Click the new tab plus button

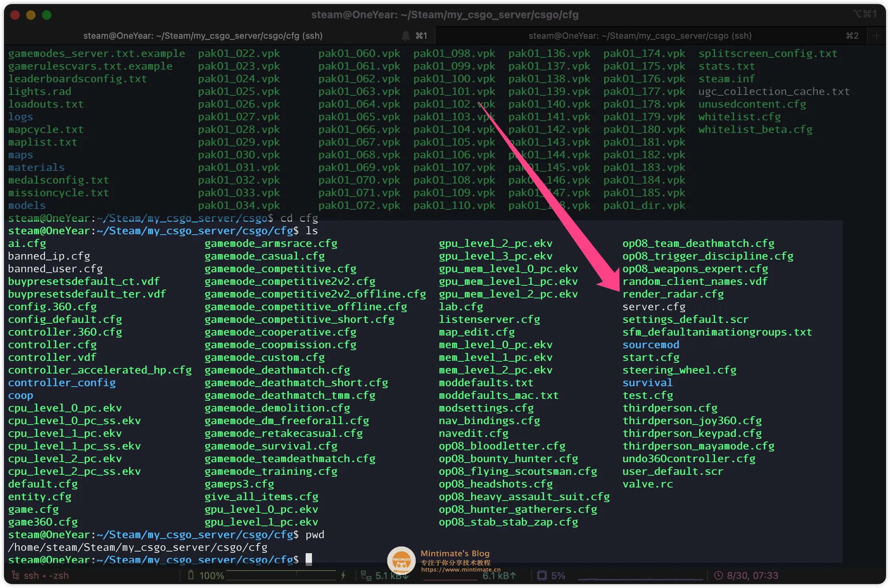tap(876, 36)
